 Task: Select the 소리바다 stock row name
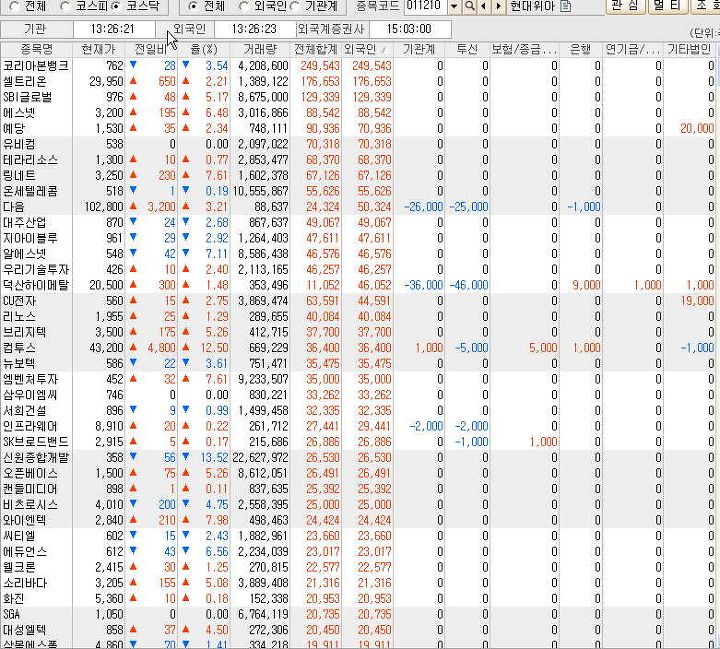(x=25, y=583)
